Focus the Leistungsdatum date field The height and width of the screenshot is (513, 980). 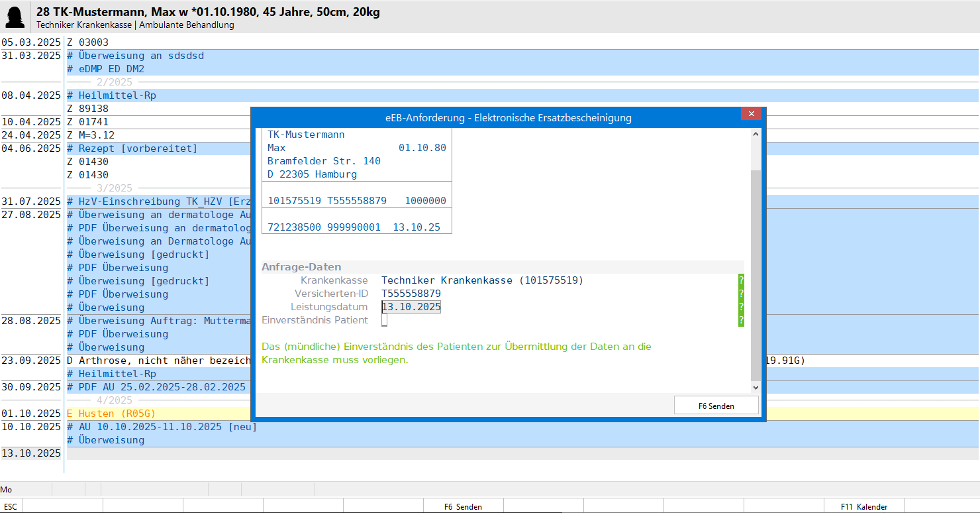point(411,307)
